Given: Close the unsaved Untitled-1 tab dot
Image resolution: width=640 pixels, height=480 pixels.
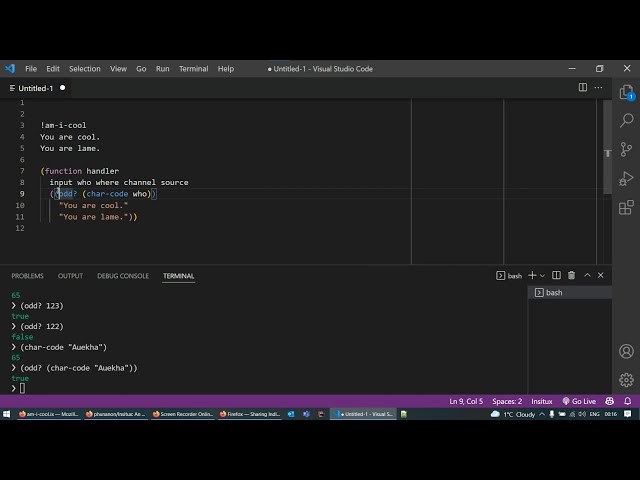Looking at the screenshot, I should pos(62,88).
